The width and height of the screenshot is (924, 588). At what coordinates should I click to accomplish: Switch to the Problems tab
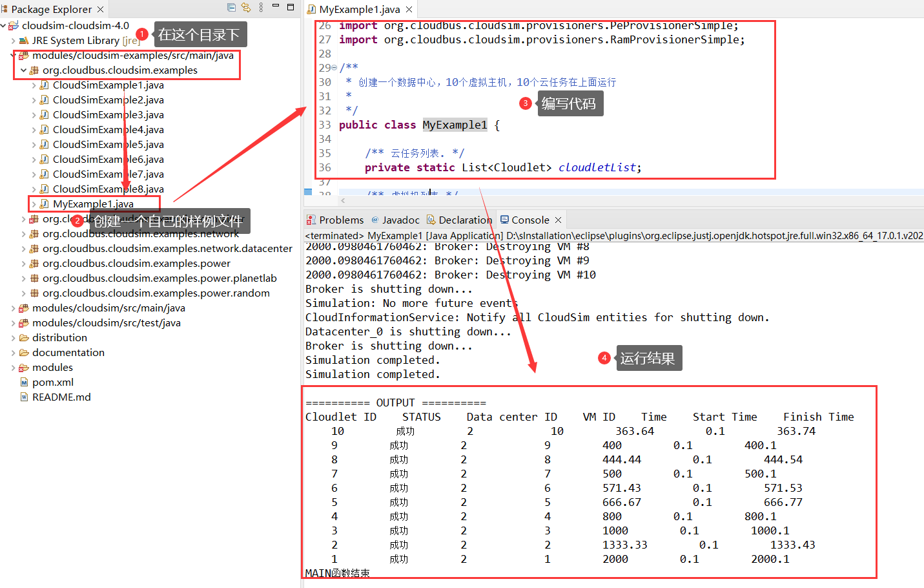click(335, 220)
